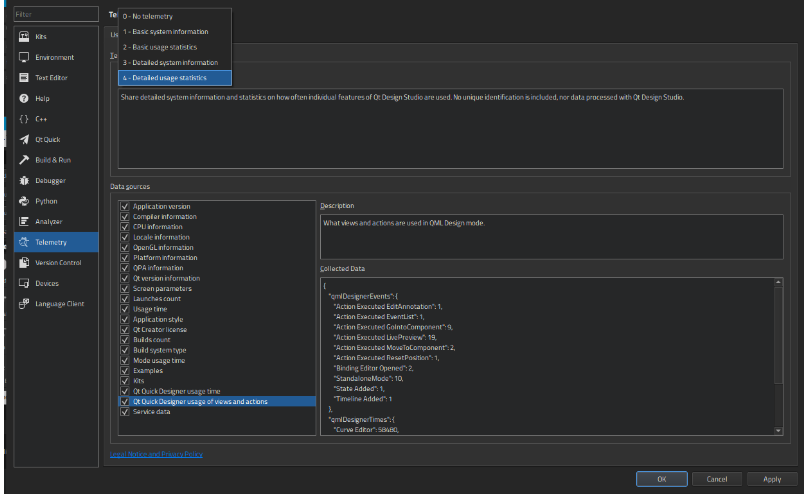Toggle the Compiler information checkbox
This screenshot has width=805, height=494.
[x=125, y=217]
